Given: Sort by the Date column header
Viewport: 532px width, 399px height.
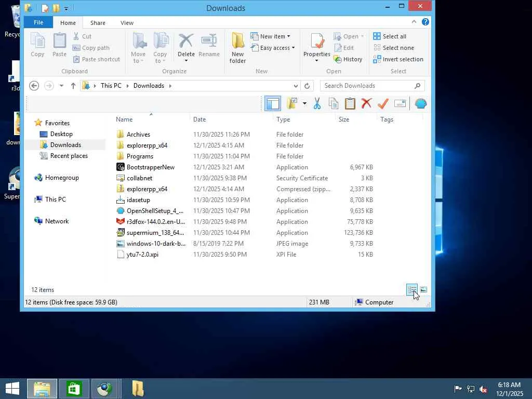Looking at the screenshot, I should tap(199, 119).
